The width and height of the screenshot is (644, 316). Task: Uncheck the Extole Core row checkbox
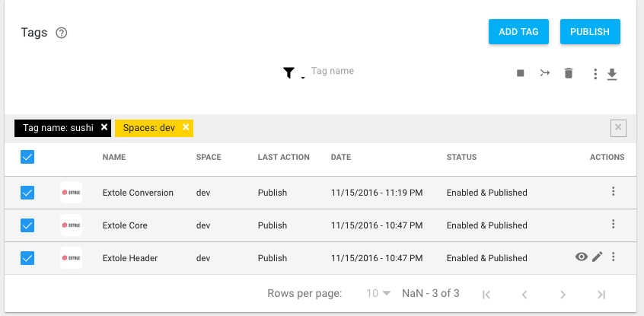(27, 225)
